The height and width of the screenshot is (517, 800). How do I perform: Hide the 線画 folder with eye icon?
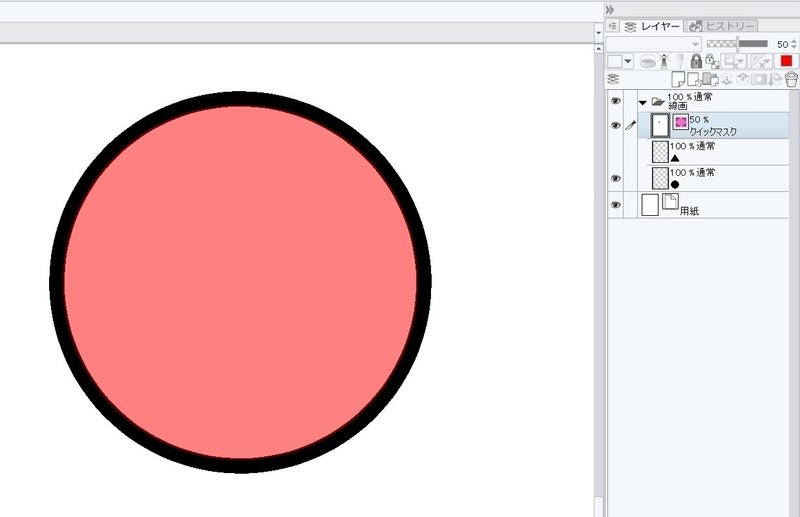pyautogui.click(x=616, y=101)
